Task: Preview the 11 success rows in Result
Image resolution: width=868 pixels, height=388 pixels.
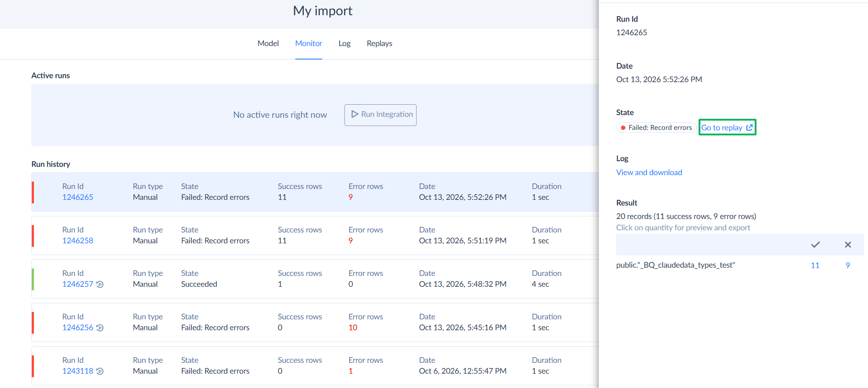Action: click(815, 265)
